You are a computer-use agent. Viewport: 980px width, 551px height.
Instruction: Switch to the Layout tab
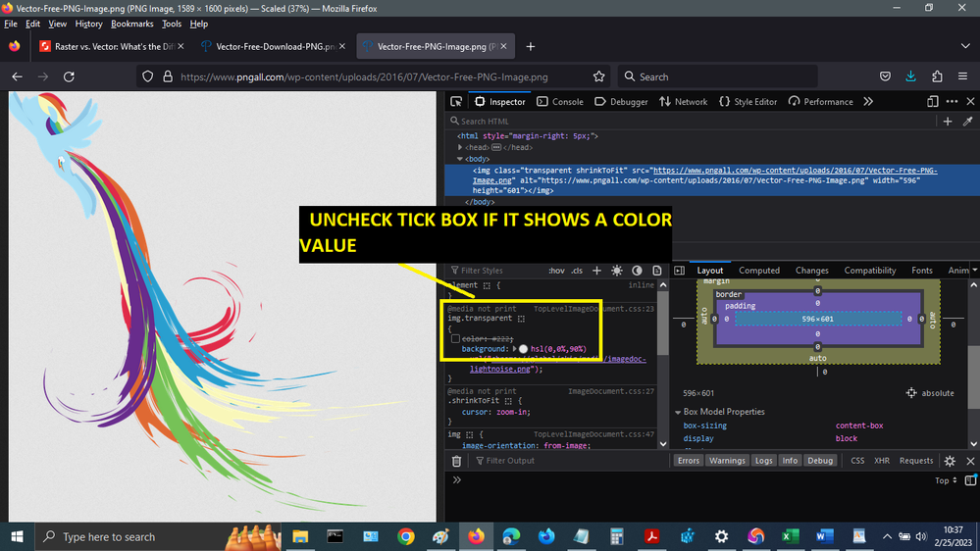pos(710,271)
